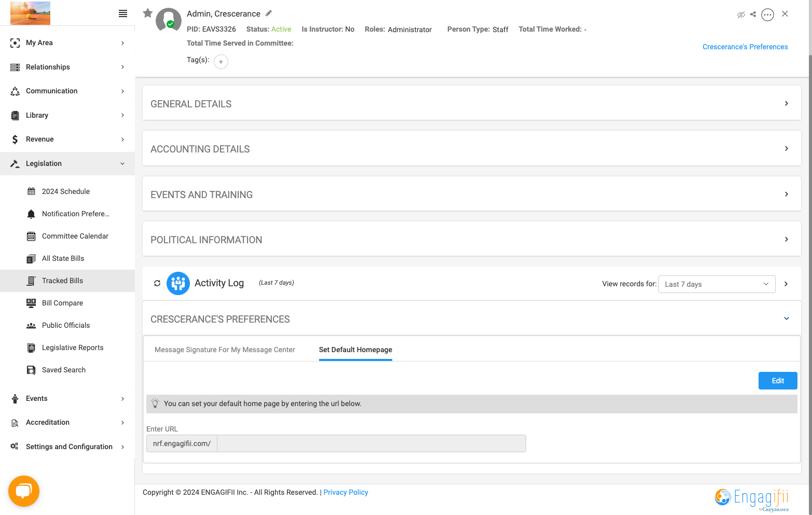Go to All State Bills

coord(67,258)
